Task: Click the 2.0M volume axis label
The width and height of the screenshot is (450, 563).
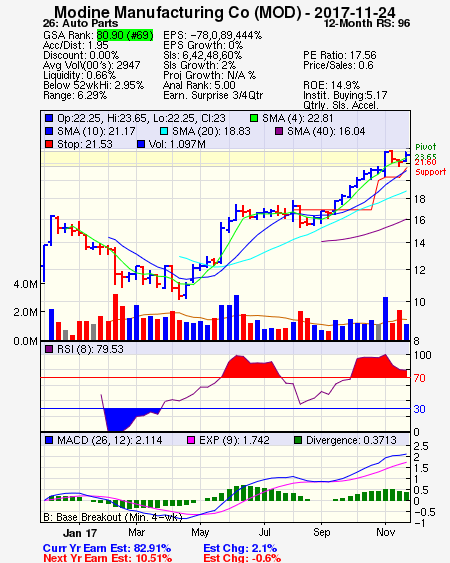Action: tap(25, 312)
